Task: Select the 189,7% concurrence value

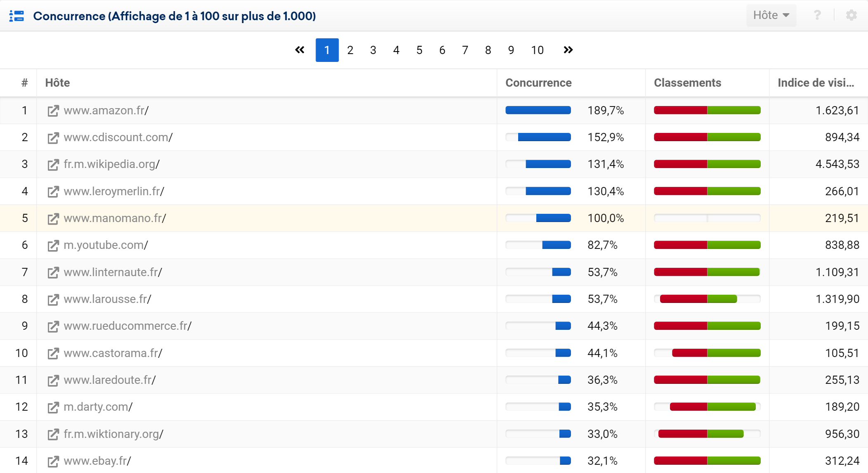Action: tap(606, 111)
